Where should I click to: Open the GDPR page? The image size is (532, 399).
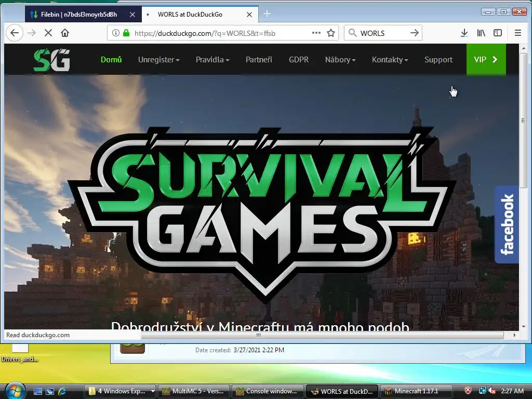coord(299,60)
